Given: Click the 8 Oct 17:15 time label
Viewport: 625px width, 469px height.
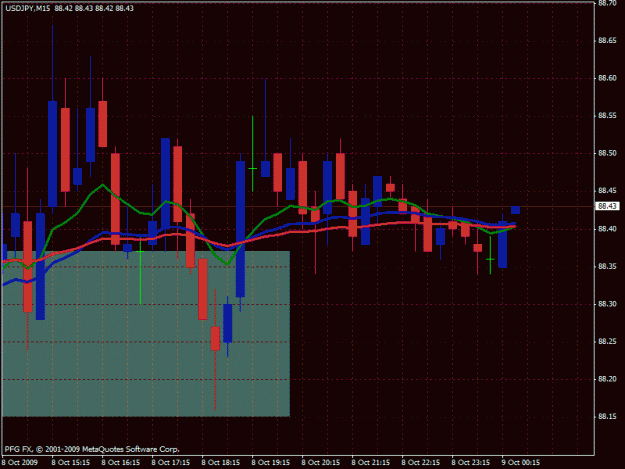Looking at the screenshot, I should (171, 463).
